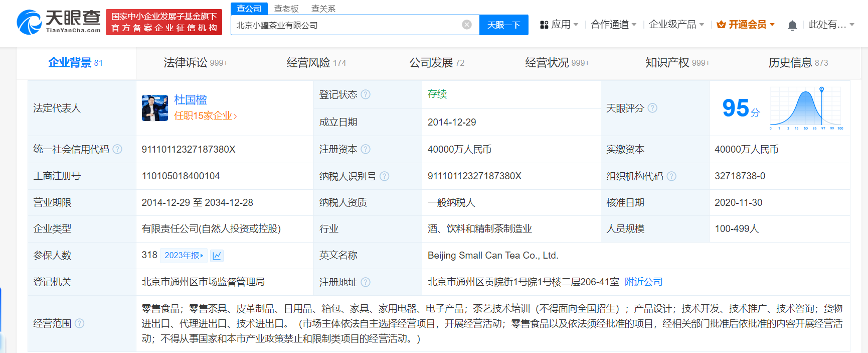The height and width of the screenshot is (353, 868).
Task: Click the founding date 2014-12-29
Action: click(452, 123)
